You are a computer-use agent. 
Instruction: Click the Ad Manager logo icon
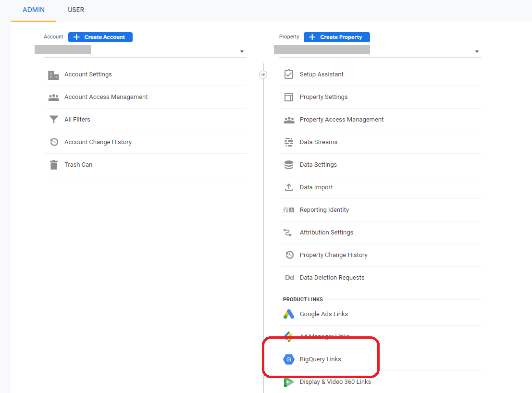pos(288,337)
